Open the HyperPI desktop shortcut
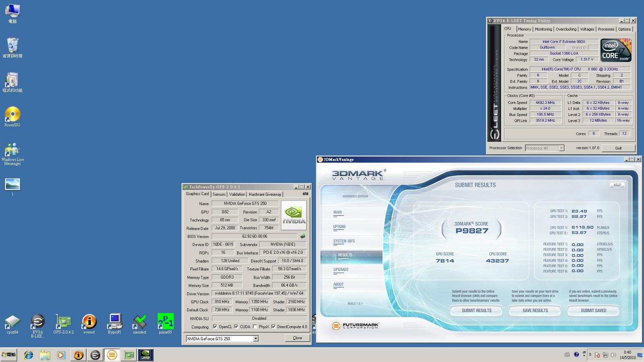The height and width of the screenshot is (362, 644). pos(114,325)
